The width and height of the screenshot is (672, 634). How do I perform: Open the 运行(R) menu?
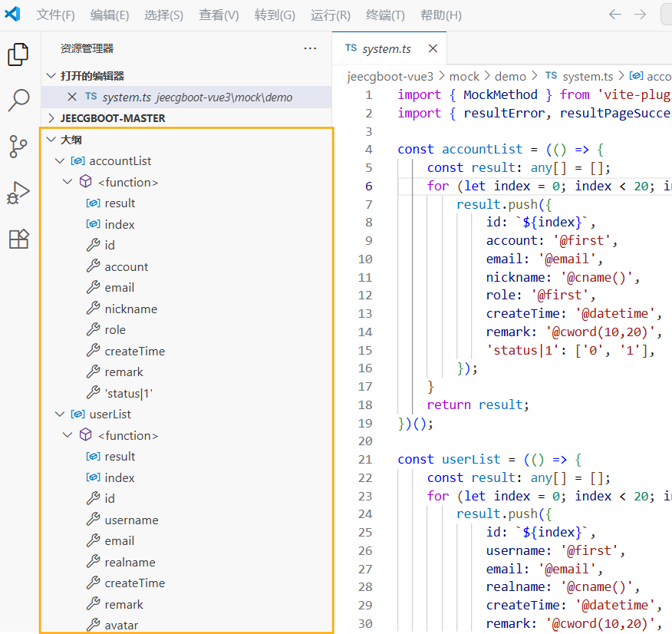pos(331,15)
